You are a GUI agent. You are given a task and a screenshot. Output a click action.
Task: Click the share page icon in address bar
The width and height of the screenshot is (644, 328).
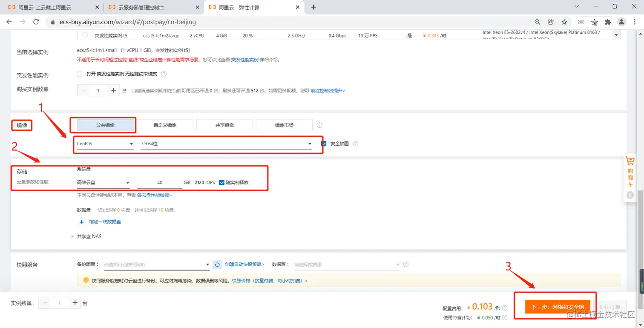pyautogui.click(x=551, y=22)
